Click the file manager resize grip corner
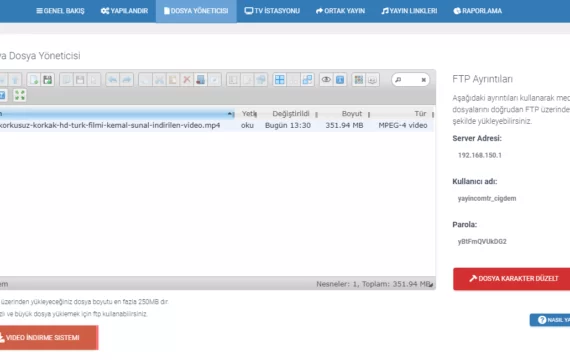570x360 pixels. tap(431, 285)
